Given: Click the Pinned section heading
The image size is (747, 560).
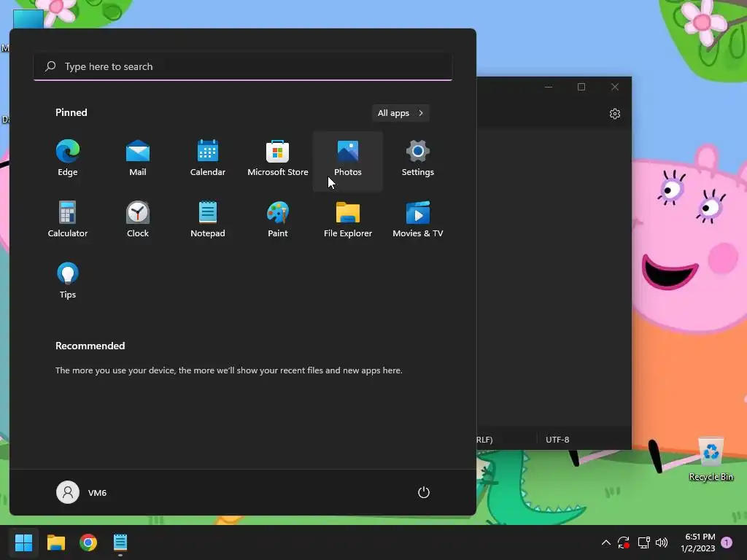Looking at the screenshot, I should click(x=71, y=112).
